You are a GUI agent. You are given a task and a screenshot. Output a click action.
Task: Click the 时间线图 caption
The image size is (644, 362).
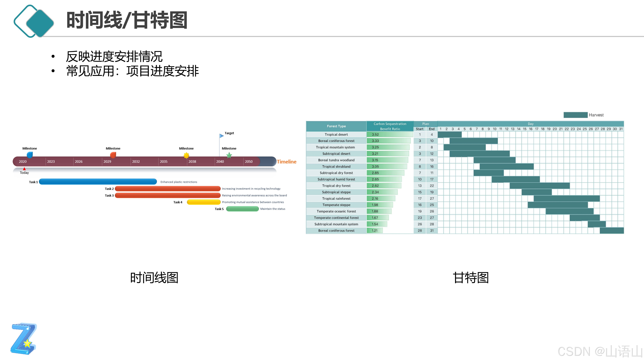click(x=154, y=278)
